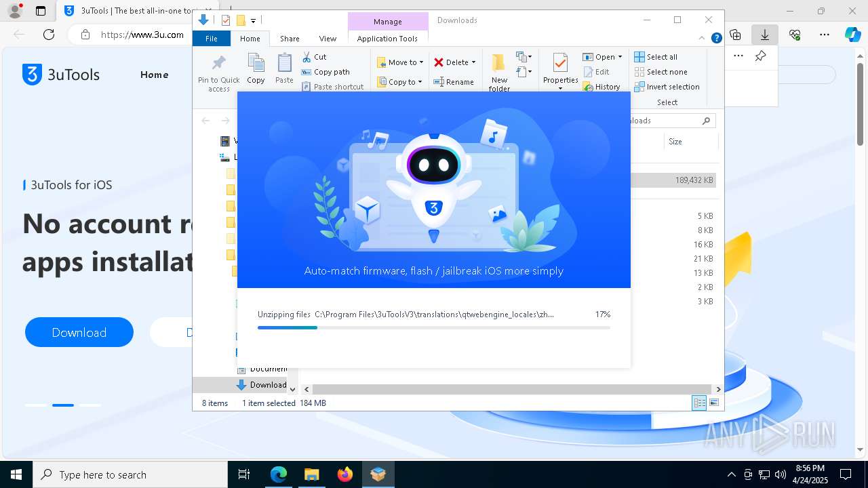Screen dimensions: 868x488
Task: Expand the Delete dropdown arrow
Action: click(x=473, y=62)
